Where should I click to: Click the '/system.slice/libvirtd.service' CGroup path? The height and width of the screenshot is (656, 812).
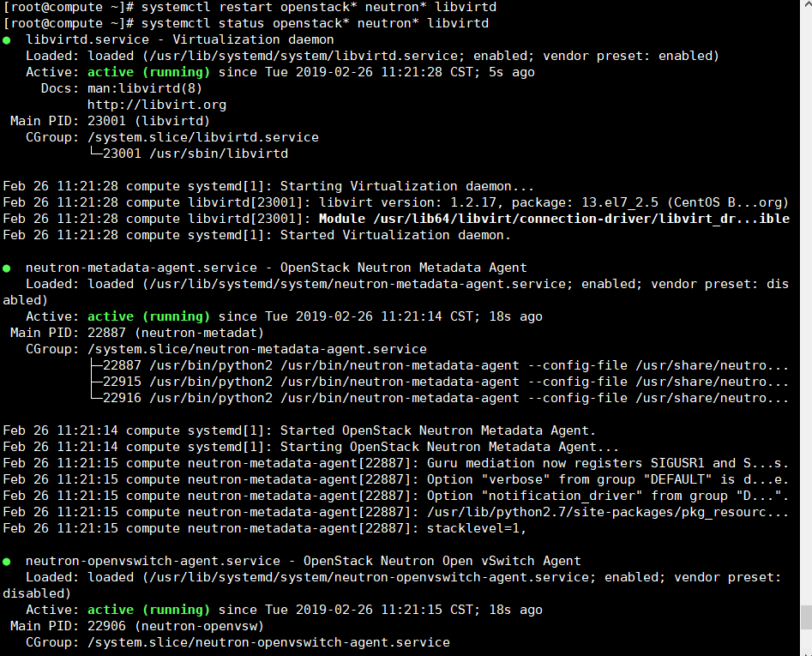coord(203,138)
